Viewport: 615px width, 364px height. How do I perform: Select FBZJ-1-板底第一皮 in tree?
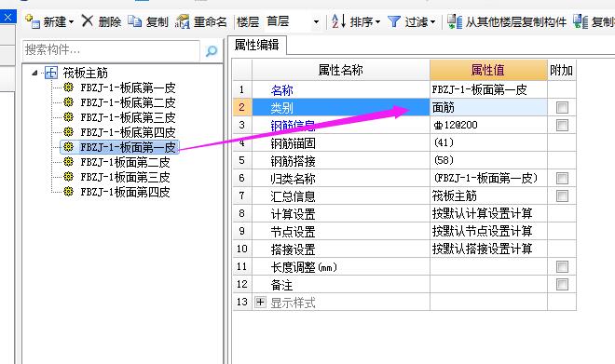[x=128, y=88]
